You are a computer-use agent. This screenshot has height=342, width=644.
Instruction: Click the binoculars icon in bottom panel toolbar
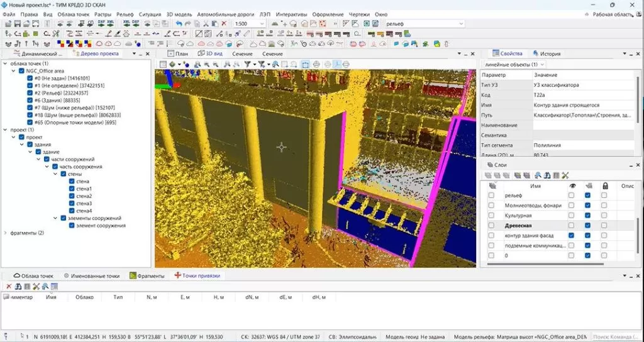18,287
